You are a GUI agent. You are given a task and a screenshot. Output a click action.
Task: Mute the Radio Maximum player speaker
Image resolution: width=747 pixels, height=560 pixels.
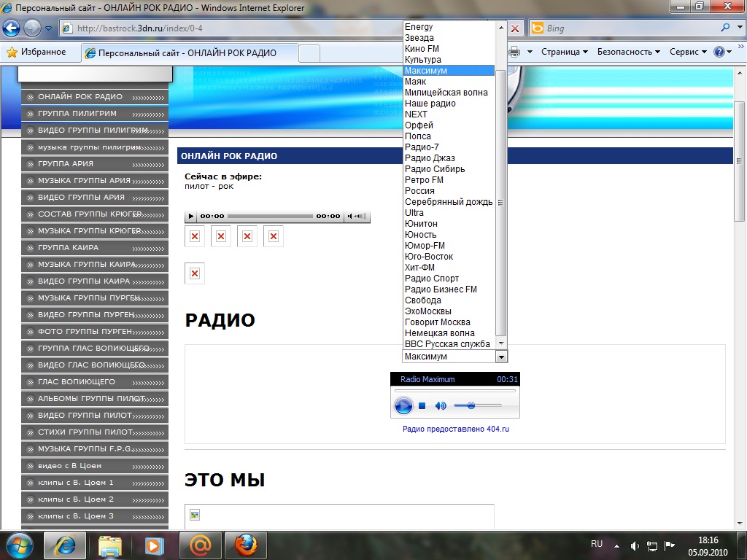point(441,405)
